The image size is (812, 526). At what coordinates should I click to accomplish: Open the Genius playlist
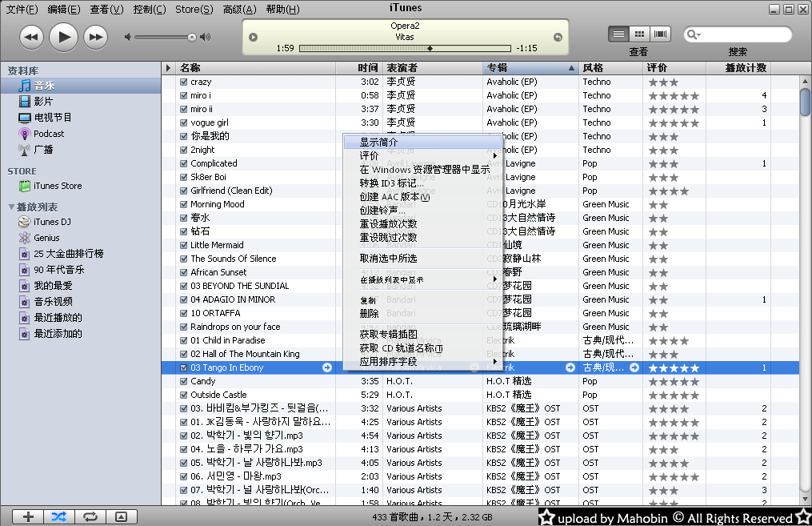(x=39, y=238)
